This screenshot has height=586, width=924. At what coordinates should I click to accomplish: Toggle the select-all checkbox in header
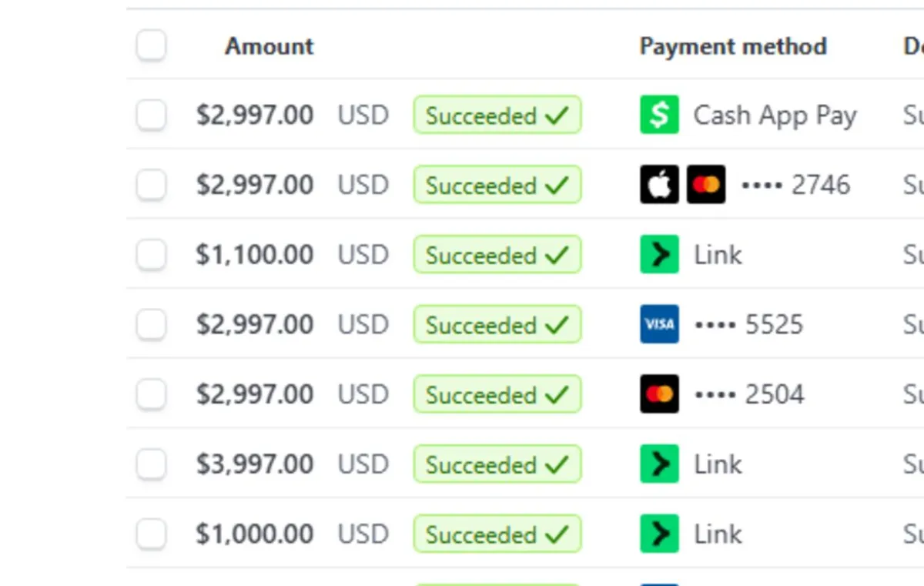(x=151, y=45)
